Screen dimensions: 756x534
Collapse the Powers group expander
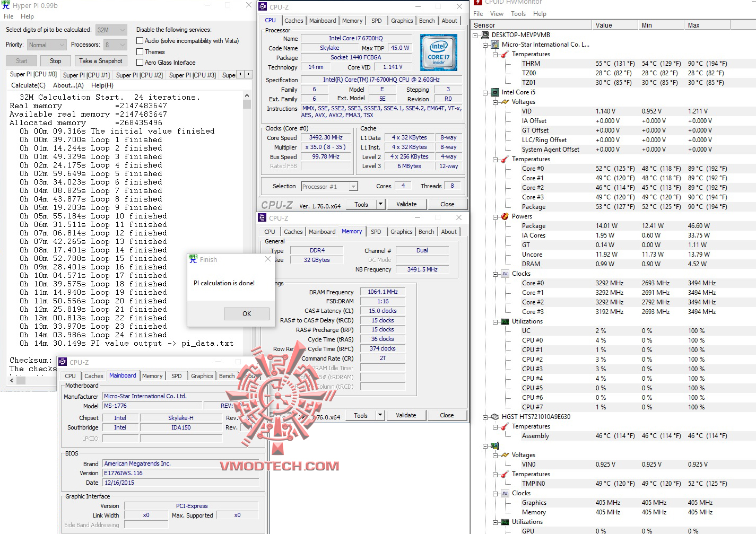[495, 217]
